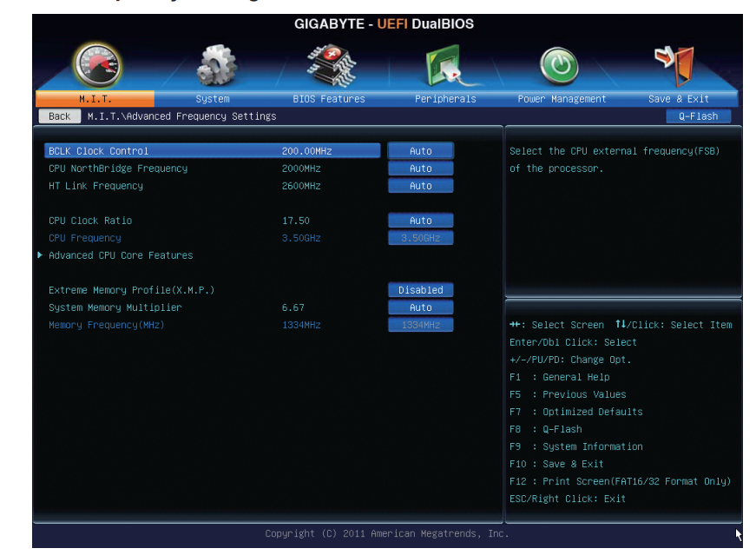756x555 pixels.
Task: Click the M.I.T. speedometer gauge icon
Action: 97,66
